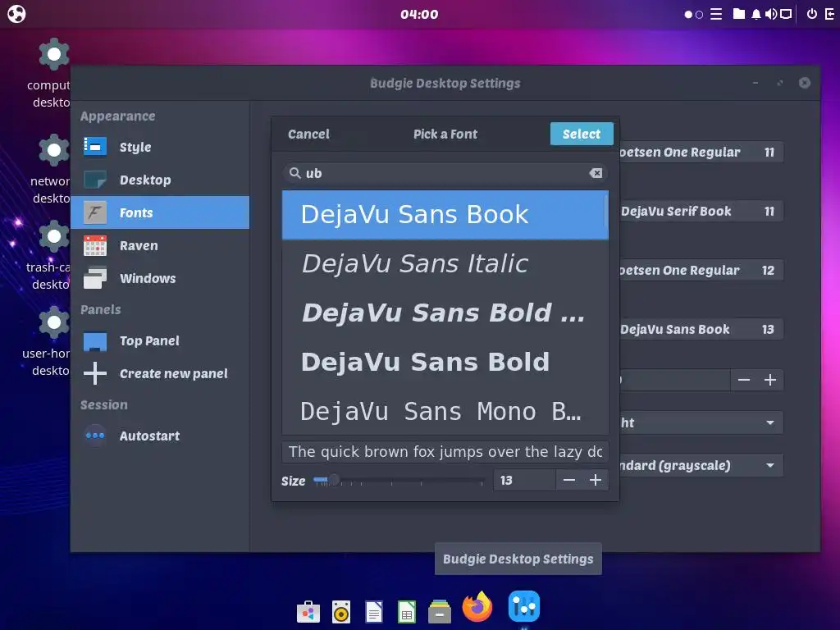The image size is (840, 630).
Task: Open the Top Panel settings
Action: [160, 340]
